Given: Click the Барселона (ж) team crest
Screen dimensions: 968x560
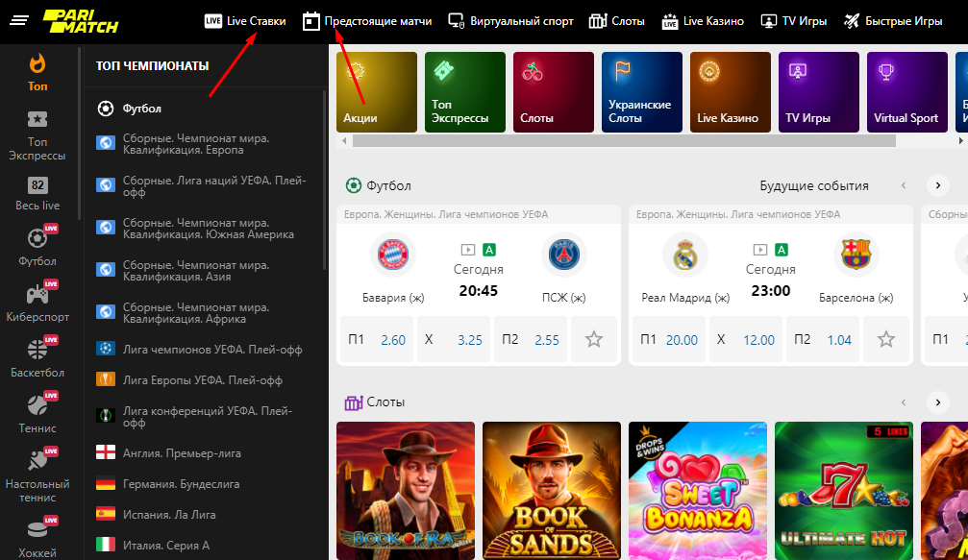Looking at the screenshot, I should [x=856, y=255].
